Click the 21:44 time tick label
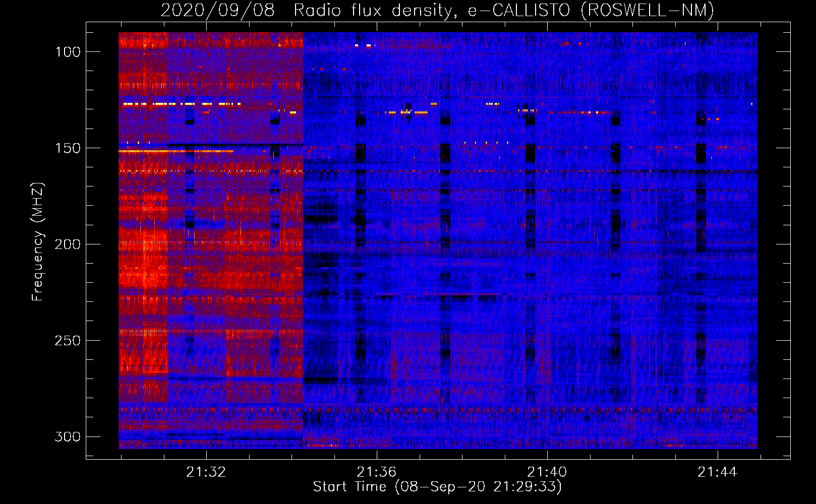816x504 pixels. pyautogui.click(x=718, y=472)
